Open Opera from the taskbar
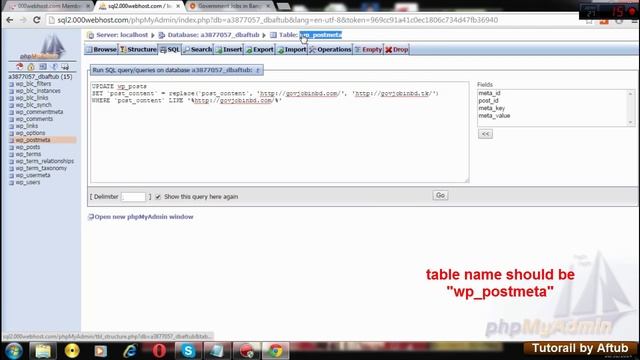 159,351
